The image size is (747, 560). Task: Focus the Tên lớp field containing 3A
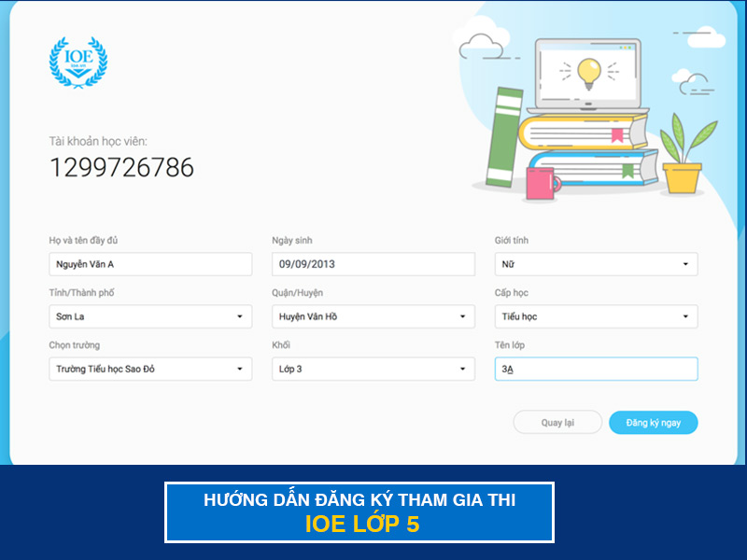596,369
